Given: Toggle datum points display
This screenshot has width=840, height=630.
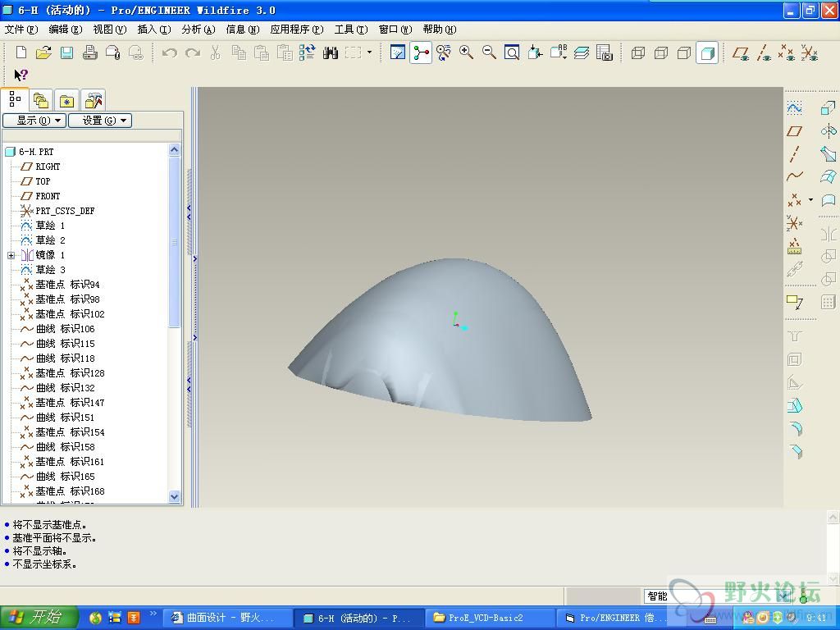Looking at the screenshot, I should click(x=787, y=52).
